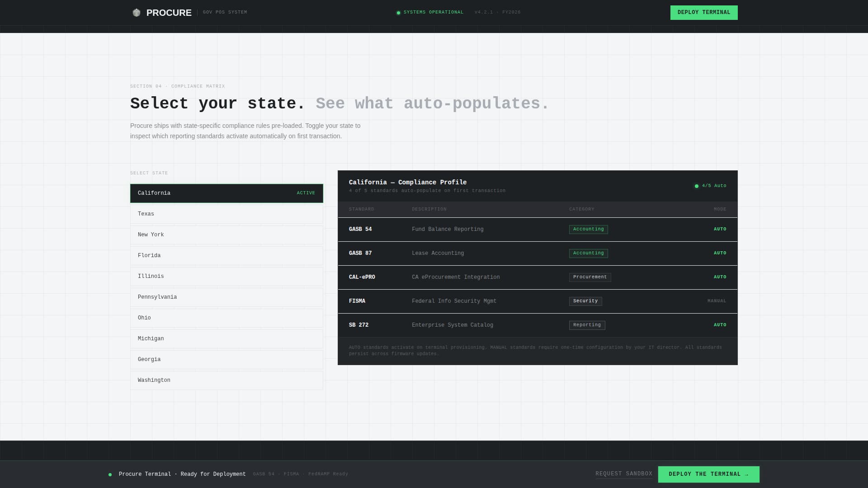The width and height of the screenshot is (868, 488).
Task: Click the Systems Operational green status dot
Action: (x=398, y=13)
